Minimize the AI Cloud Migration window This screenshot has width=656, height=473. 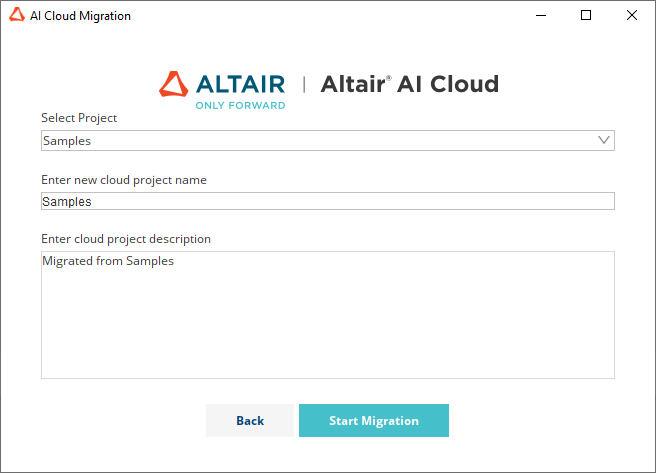pyautogui.click(x=541, y=15)
